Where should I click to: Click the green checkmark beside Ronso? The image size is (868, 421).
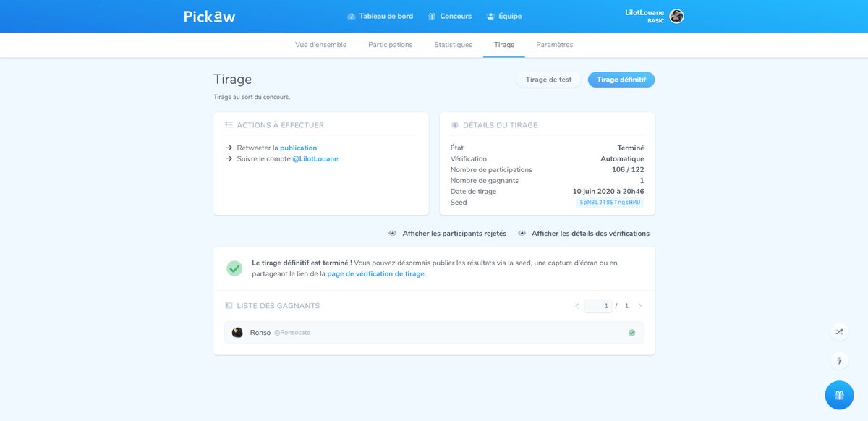631,333
